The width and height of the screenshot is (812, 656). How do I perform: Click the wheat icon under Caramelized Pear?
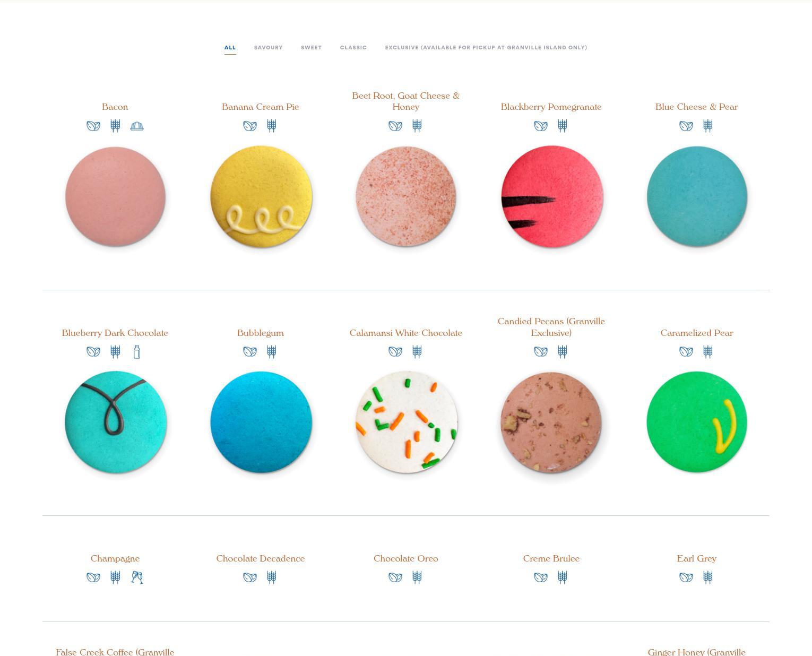pos(708,352)
